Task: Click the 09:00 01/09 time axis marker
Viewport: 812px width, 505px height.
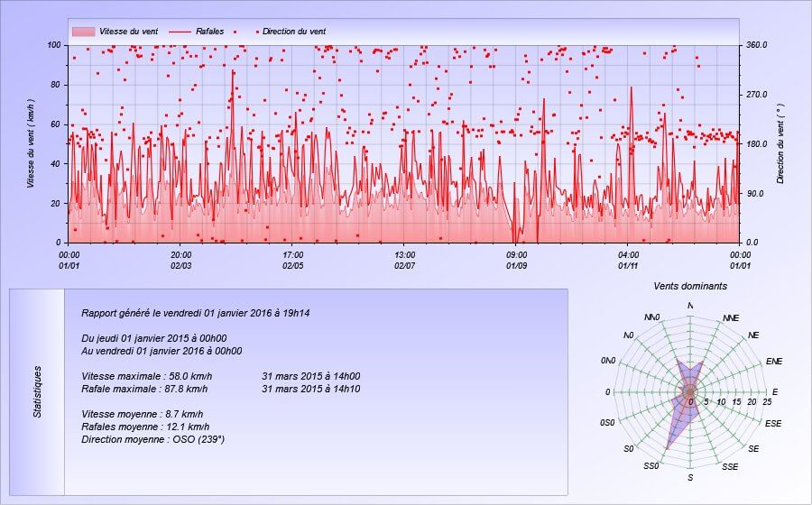Action: [516, 260]
